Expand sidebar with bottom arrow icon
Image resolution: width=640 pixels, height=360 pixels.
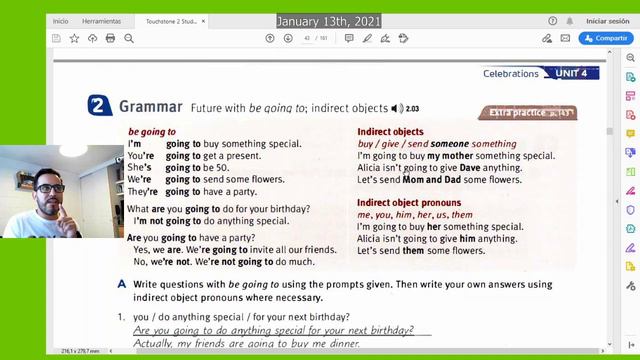pyautogui.click(x=631, y=345)
